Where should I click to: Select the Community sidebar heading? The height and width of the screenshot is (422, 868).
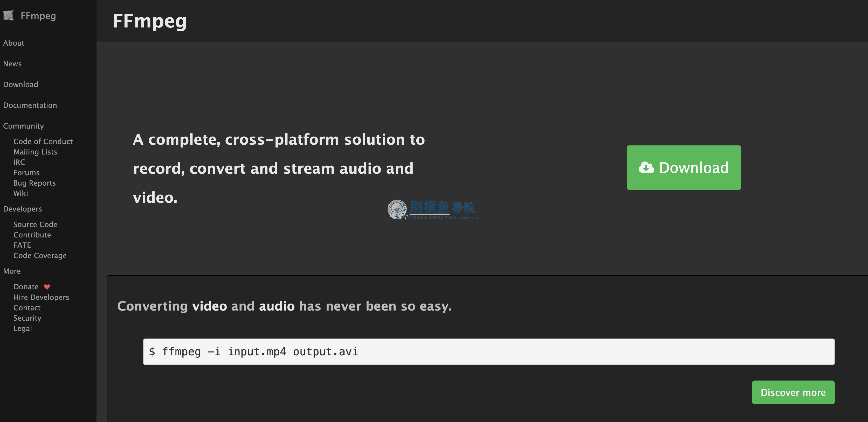click(x=24, y=126)
